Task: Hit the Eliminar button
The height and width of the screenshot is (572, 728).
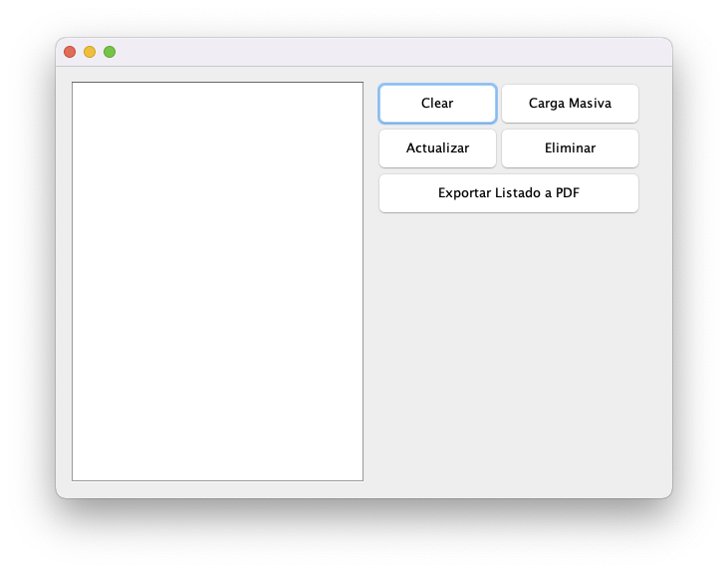Action: 570,148
